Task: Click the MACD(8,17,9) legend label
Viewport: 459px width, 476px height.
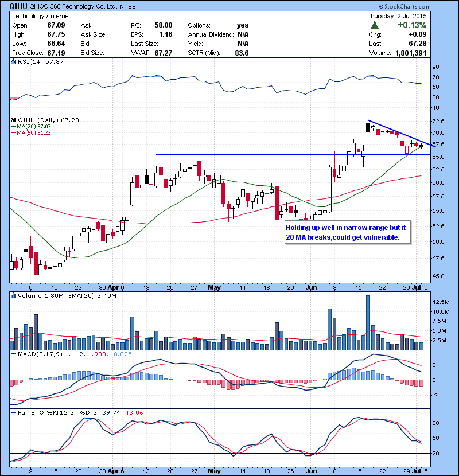Action: click(40, 354)
